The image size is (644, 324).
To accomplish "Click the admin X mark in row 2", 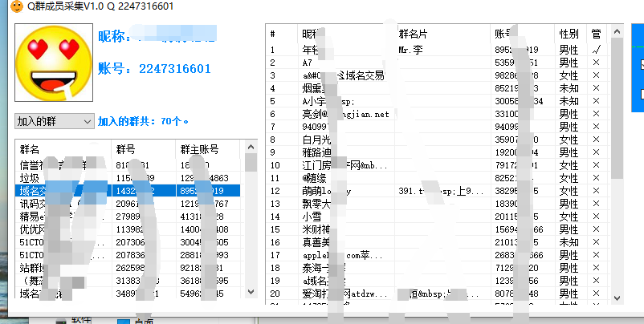I will (x=597, y=63).
